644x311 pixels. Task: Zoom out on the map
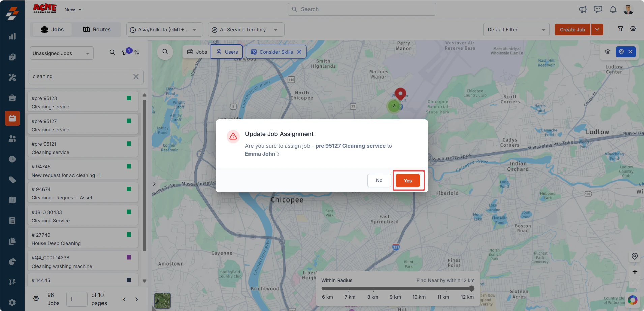click(635, 283)
